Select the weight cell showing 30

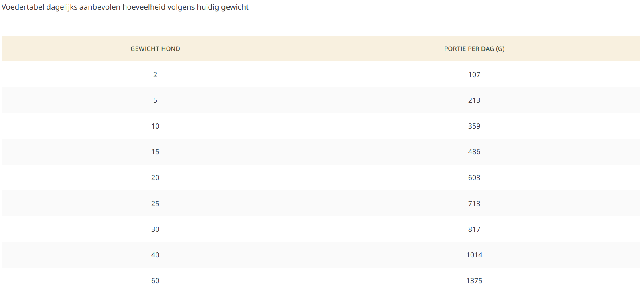pyautogui.click(x=155, y=229)
